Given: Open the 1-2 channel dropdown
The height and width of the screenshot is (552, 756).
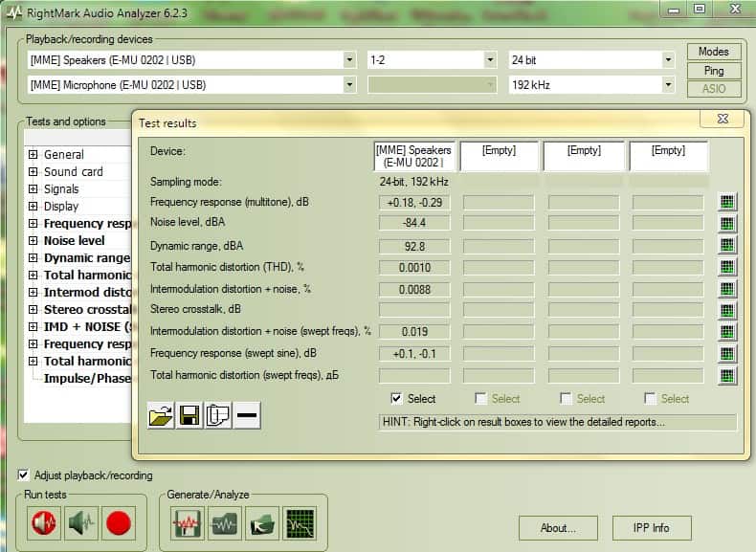Looking at the screenshot, I should [x=490, y=60].
